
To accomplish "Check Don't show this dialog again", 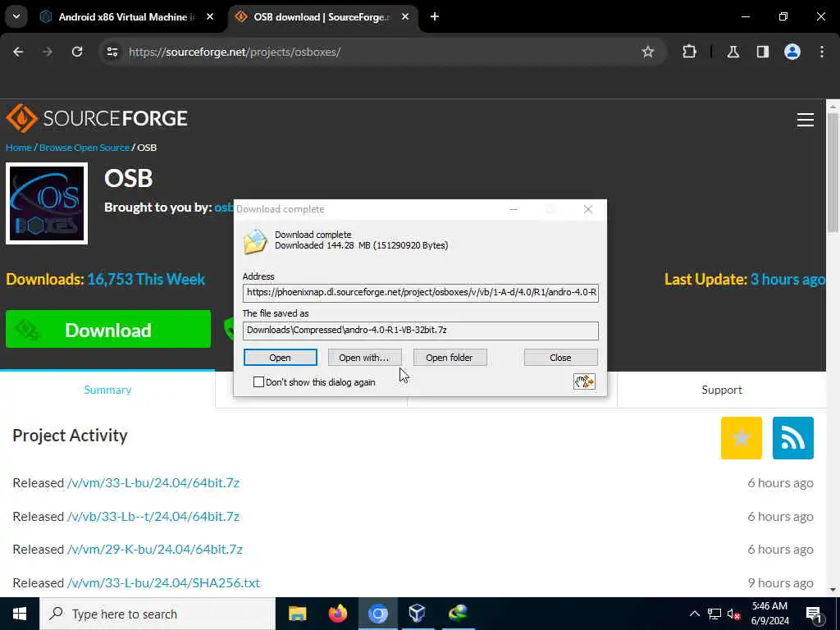I will 258,382.
